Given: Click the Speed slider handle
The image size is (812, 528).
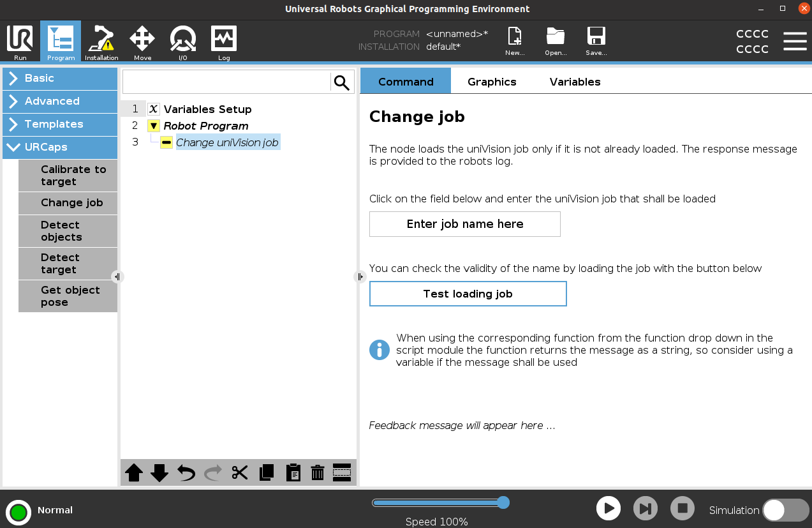Looking at the screenshot, I should pyautogui.click(x=503, y=502).
